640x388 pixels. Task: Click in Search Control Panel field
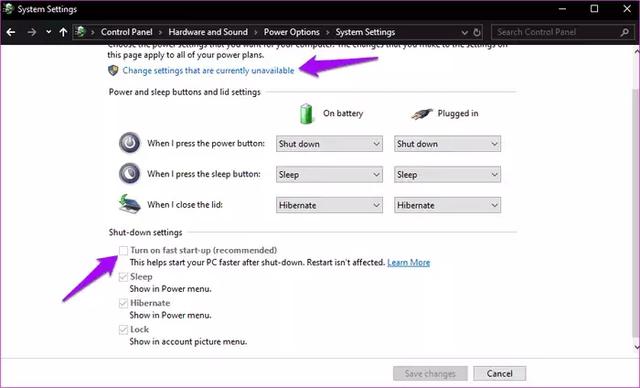click(x=557, y=32)
